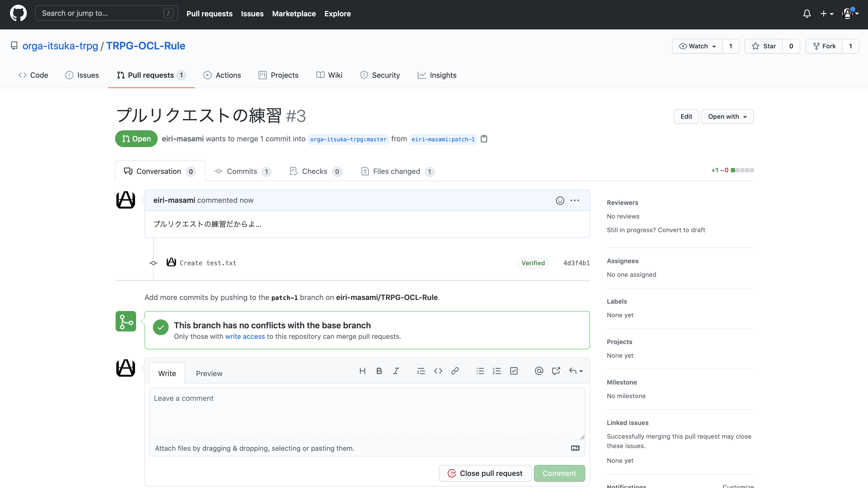This screenshot has width=868, height=488.
Task: Click the Leave a comment text area
Action: 367,414
